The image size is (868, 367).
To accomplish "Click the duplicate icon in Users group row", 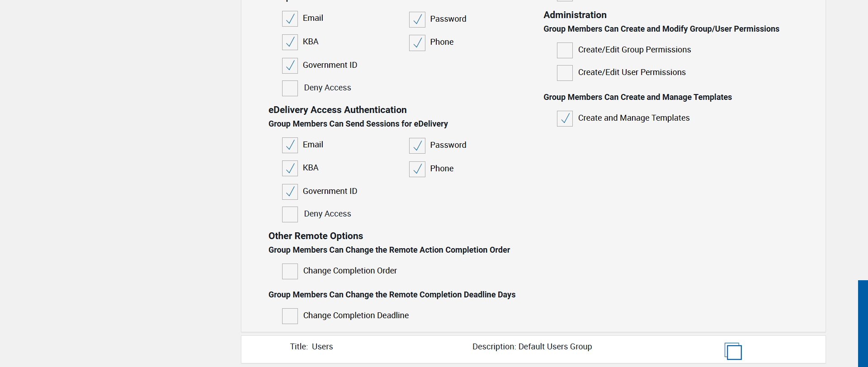I will [x=733, y=351].
